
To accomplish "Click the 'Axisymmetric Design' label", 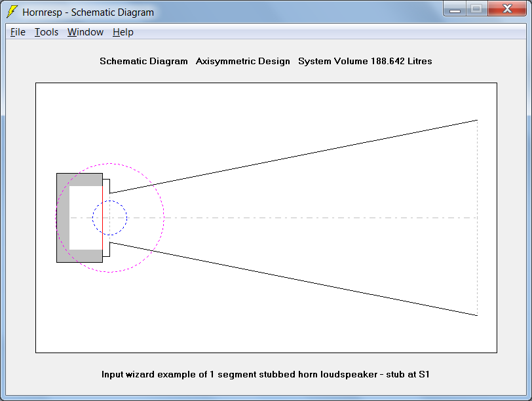I will tap(243, 61).
